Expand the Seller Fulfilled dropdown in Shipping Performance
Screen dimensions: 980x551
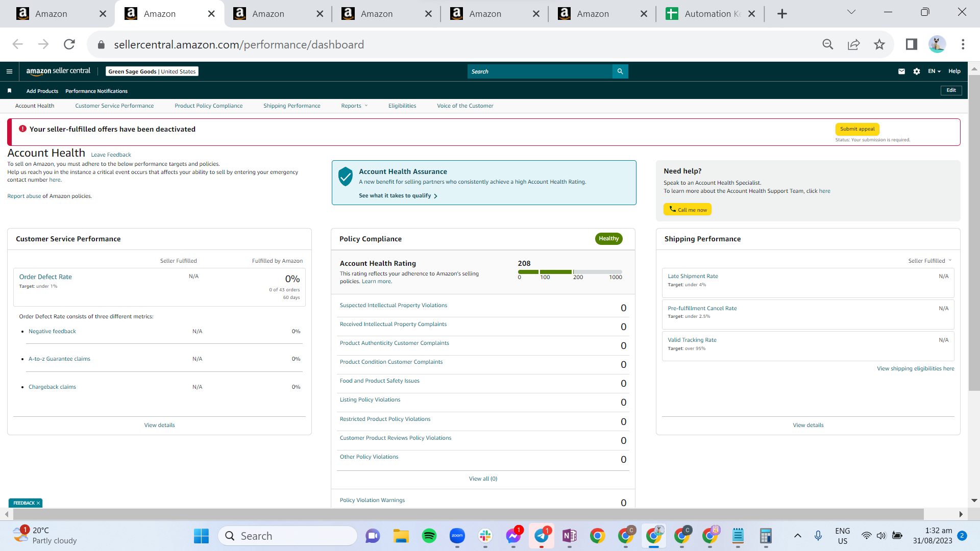[930, 261]
